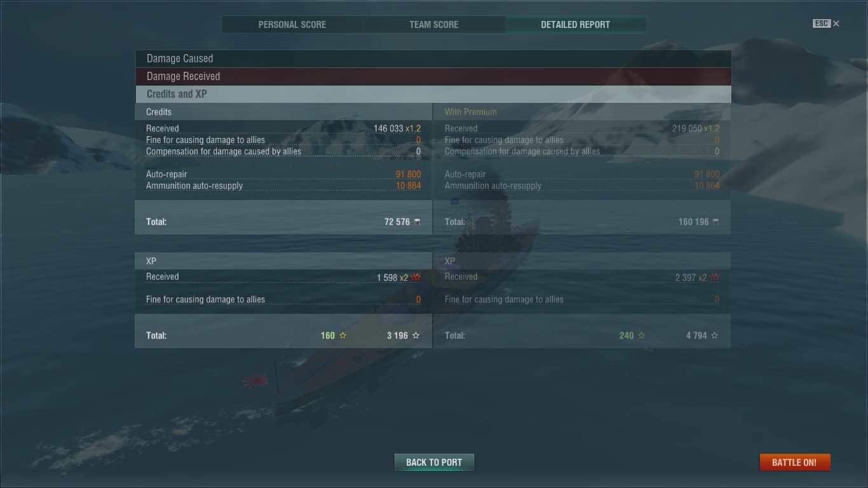
Task: Click the red star XP multiplier icon
Action: (416, 278)
